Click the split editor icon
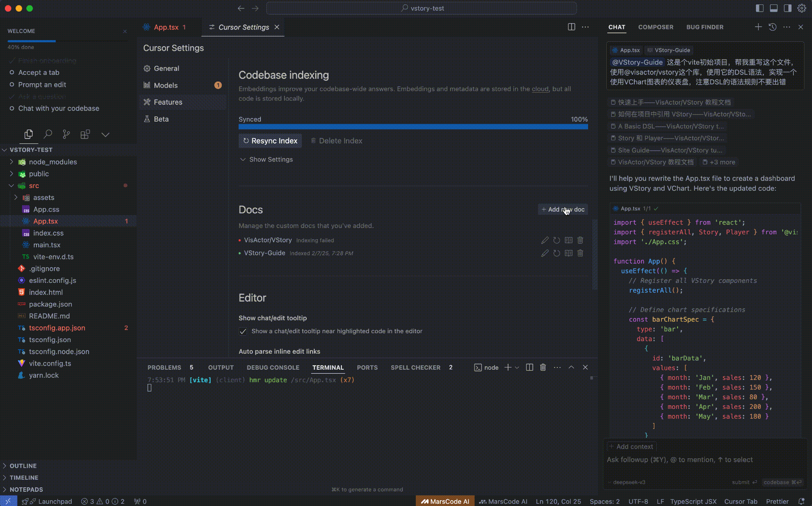The image size is (812, 506). coord(572,27)
